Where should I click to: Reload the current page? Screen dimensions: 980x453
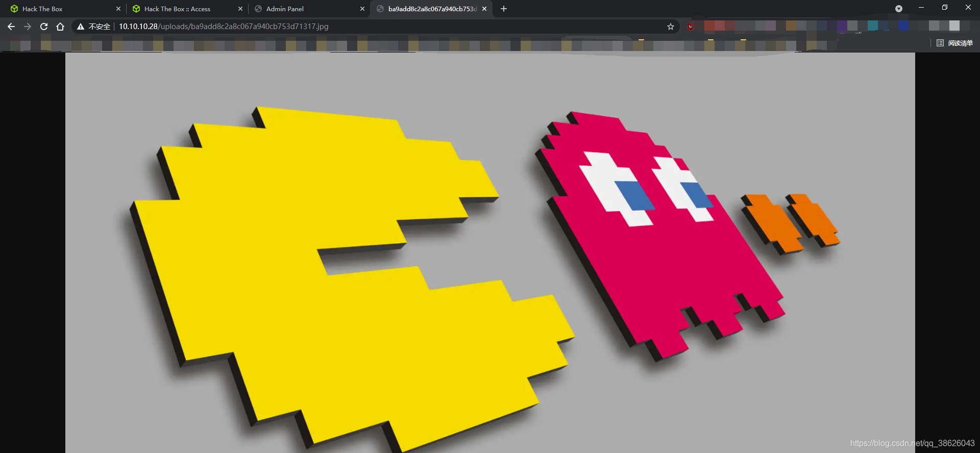(x=44, y=27)
